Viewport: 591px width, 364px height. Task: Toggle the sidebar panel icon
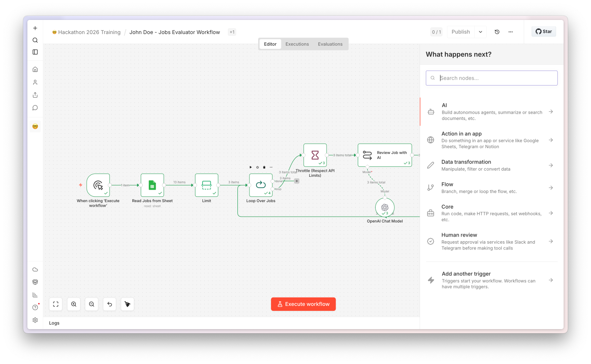tap(35, 52)
